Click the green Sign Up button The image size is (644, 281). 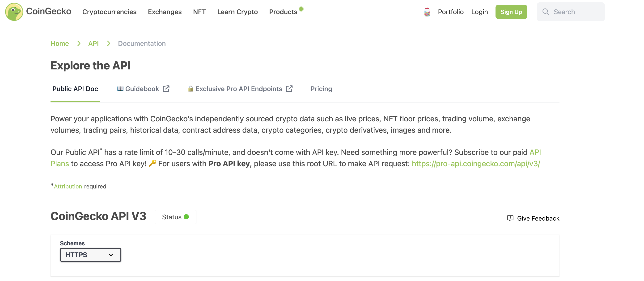click(x=511, y=12)
